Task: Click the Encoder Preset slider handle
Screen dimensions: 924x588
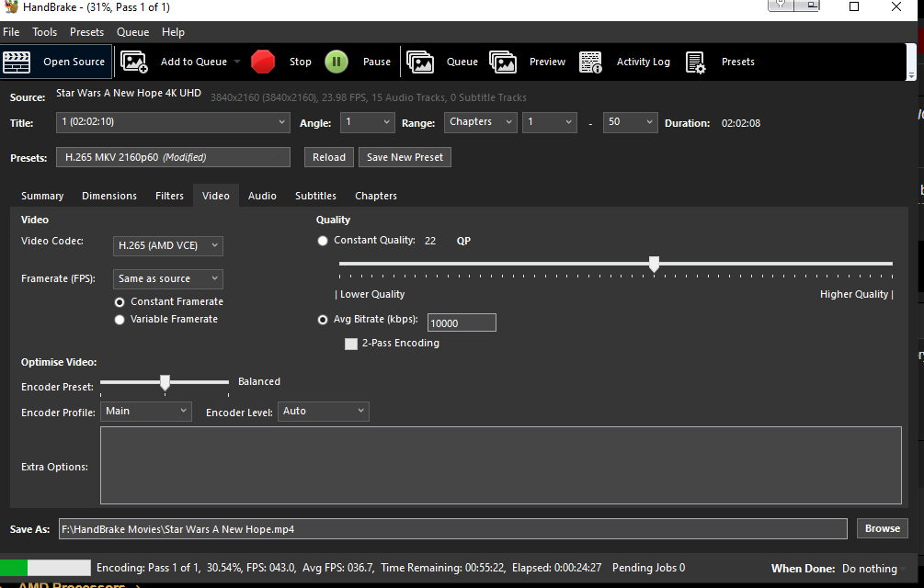Action: pos(165,382)
